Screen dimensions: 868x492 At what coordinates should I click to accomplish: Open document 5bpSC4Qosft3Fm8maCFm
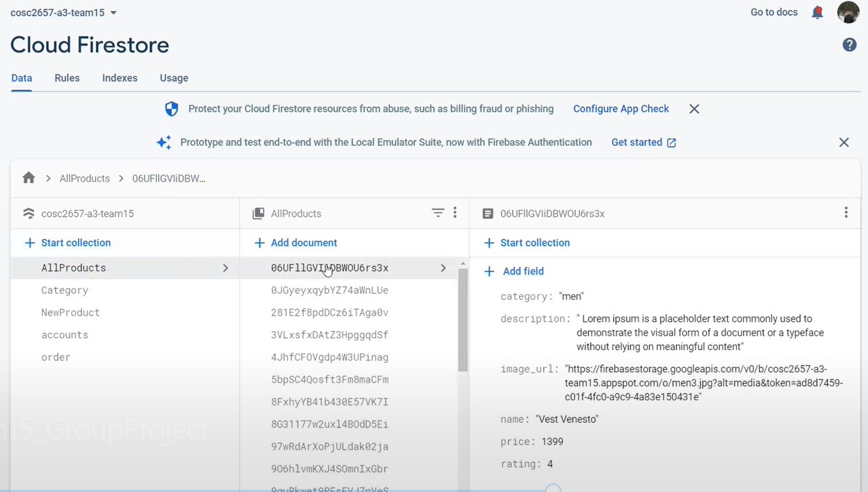click(329, 380)
